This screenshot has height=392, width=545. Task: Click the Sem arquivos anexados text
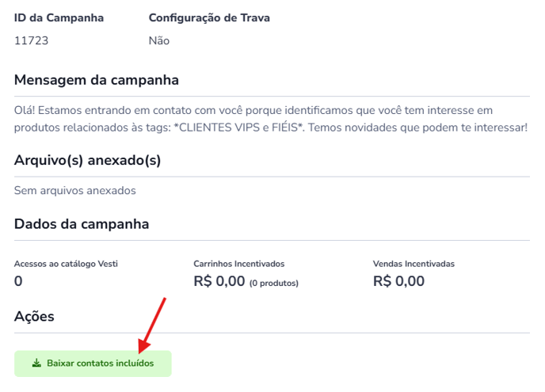[x=75, y=190]
